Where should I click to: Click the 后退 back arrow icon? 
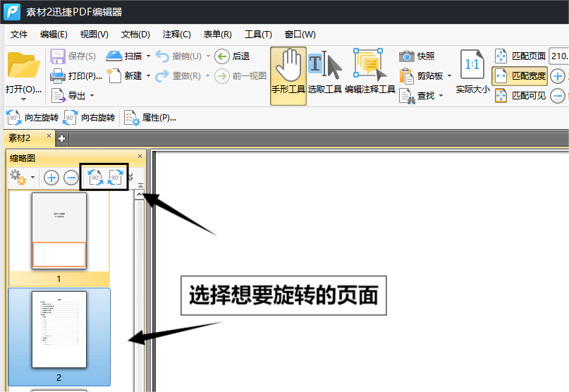pos(222,56)
